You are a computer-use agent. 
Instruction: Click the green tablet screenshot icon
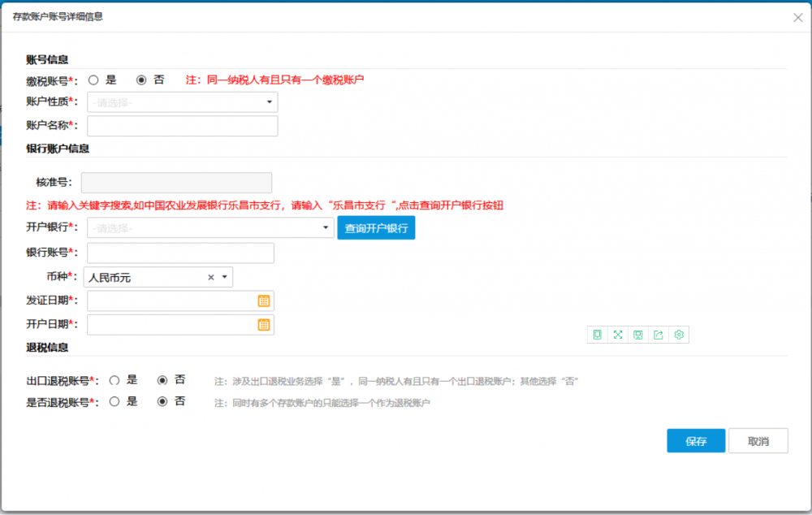[598, 335]
